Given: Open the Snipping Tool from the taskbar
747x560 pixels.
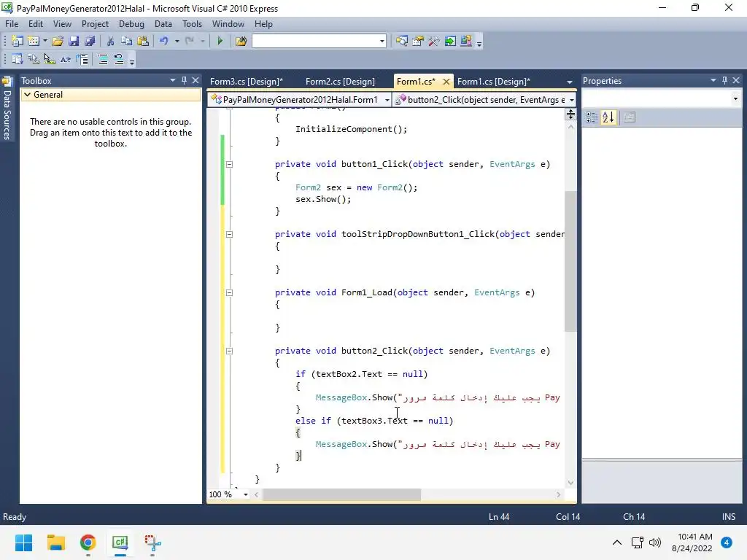Looking at the screenshot, I should coord(153,542).
